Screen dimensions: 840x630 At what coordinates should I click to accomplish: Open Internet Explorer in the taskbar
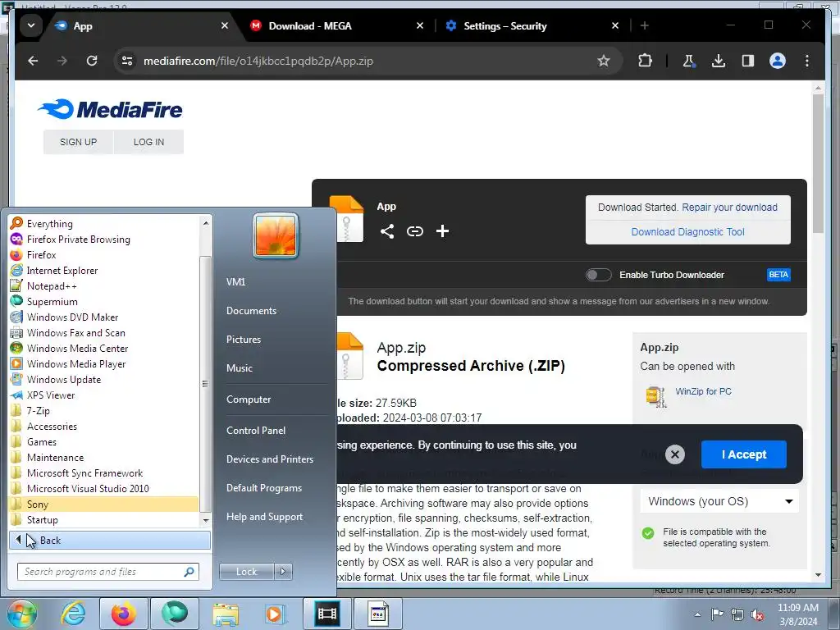73,614
